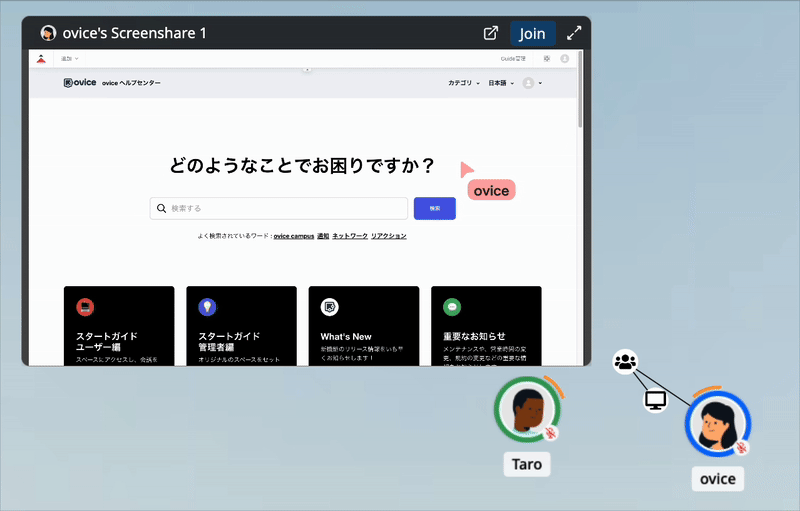Open the 追加 dropdown

69,59
